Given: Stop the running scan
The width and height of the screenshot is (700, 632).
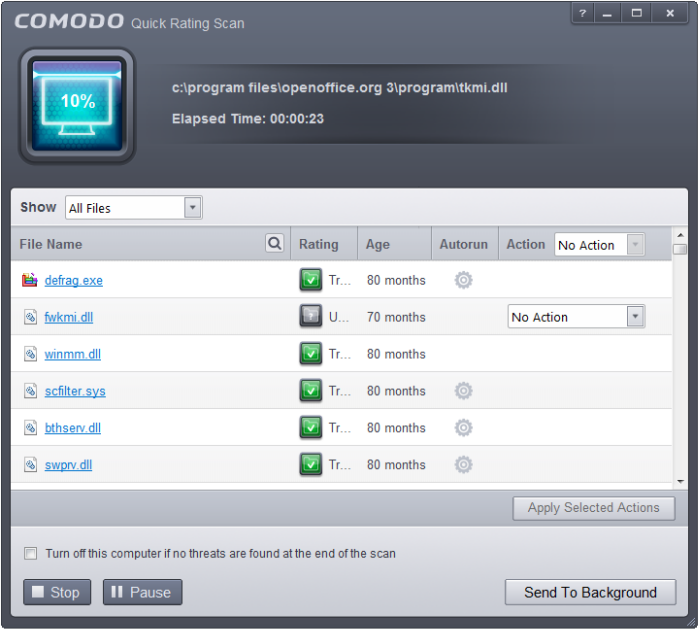Looking at the screenshot, I should click(x=57, y=592).
